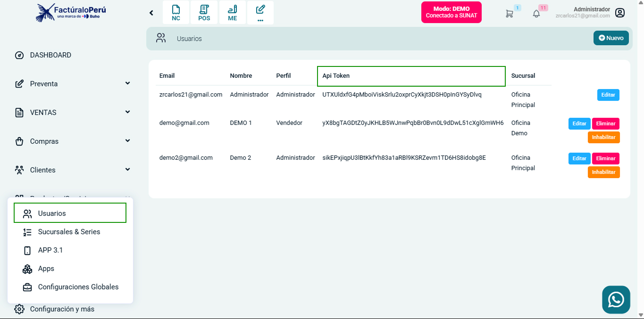Open Sucursales & Series submenu item
This screenshot has height=319, width=644.
(x=69, y=232)
